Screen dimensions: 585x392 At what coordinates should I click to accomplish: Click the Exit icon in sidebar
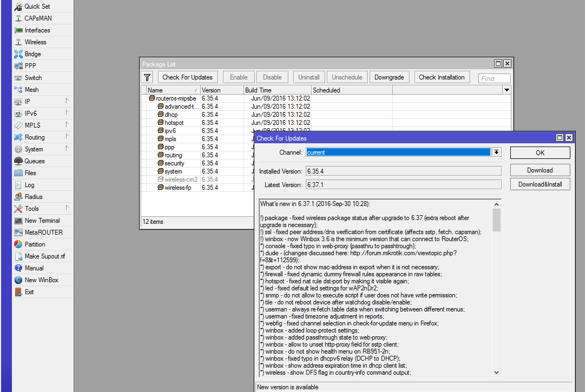pyautogui.click(x=18, y=292)
